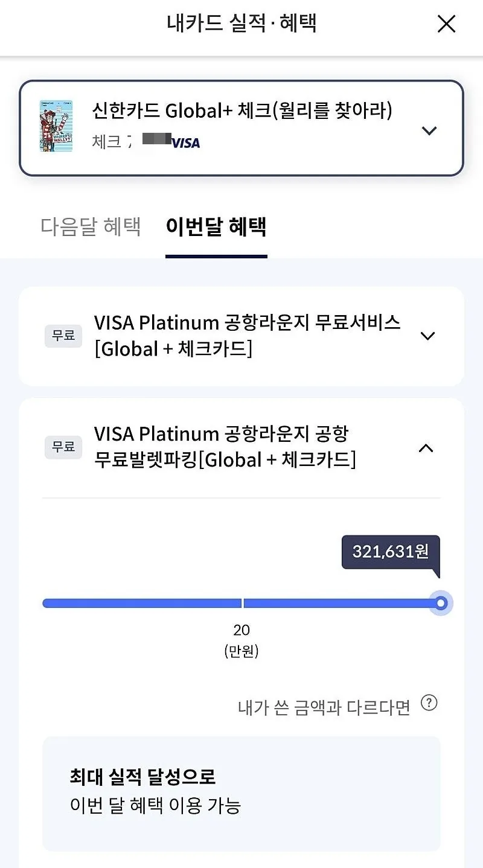This screenshot has height=868, width=483.
Task: Tap the Where's Wally card thumbnail
Action: tap(56, 126)
